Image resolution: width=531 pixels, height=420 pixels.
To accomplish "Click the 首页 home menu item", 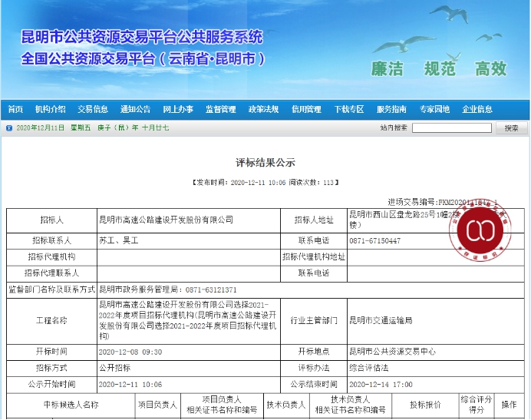I will click(15, 109).
